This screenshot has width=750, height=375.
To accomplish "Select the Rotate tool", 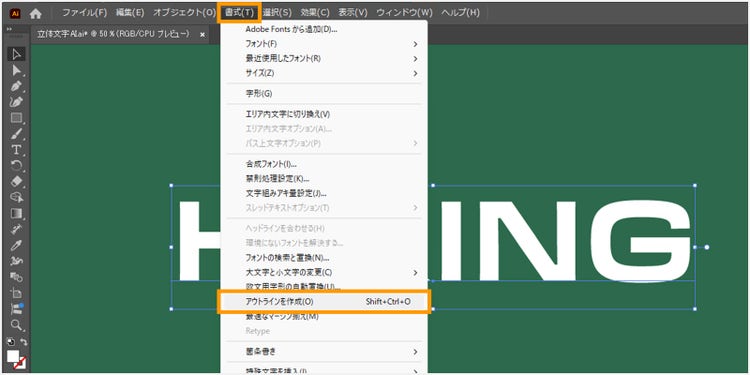I will click(x=17, y=166).
